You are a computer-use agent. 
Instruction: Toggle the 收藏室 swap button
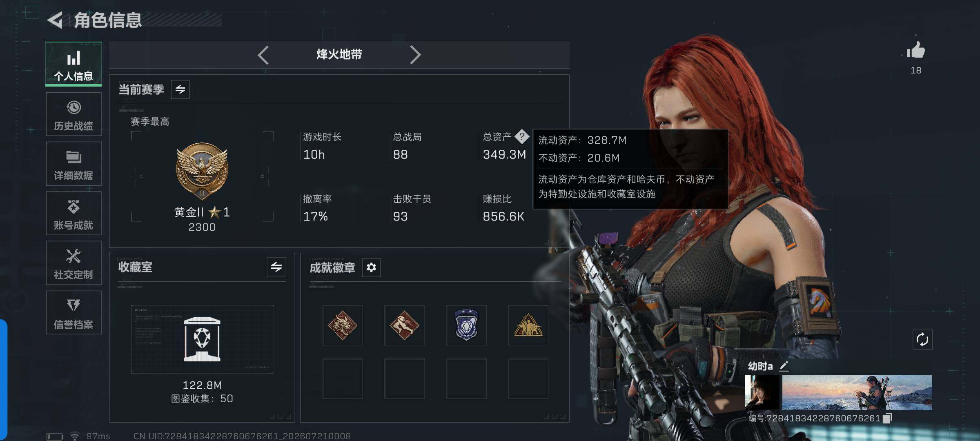(x=276, y=267)
